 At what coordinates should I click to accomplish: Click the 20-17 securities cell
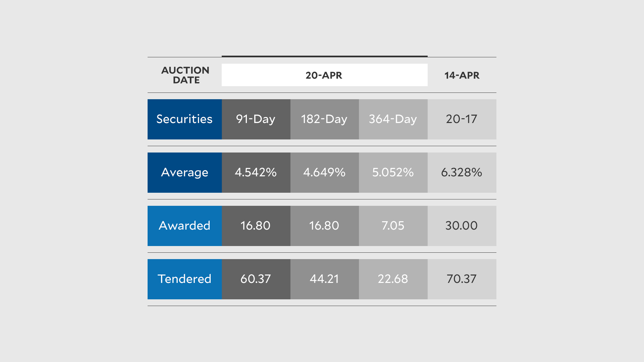click(462, 119)
